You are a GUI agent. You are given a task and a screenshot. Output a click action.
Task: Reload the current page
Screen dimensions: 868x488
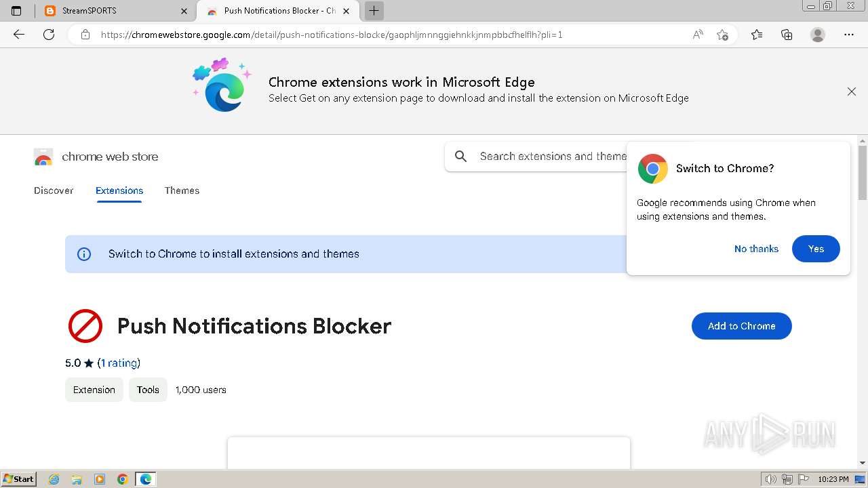click(49, 35)
